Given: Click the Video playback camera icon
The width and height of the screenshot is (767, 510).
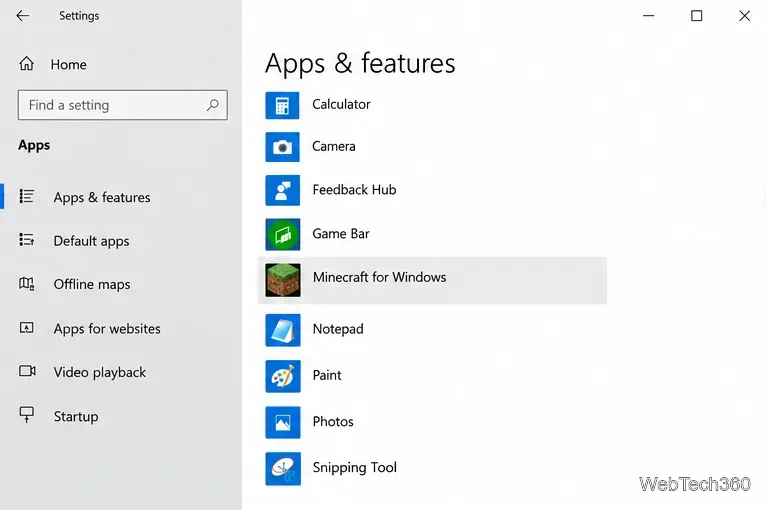Looking at the screenshot, I should pyautogui.click(x=27, y=371).
